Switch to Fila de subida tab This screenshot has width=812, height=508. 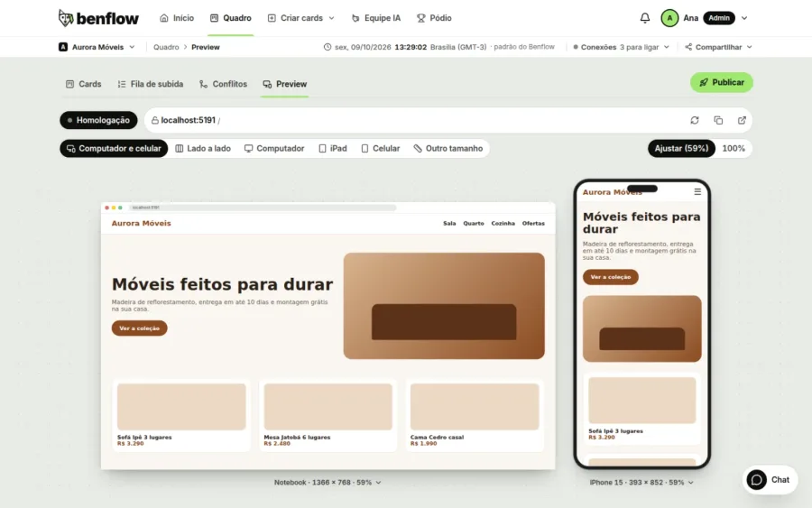tap(150, 84)
